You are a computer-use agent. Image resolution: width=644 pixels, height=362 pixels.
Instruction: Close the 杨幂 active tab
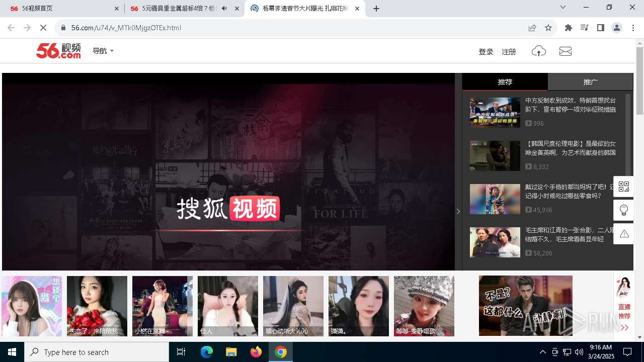[357, 9]
